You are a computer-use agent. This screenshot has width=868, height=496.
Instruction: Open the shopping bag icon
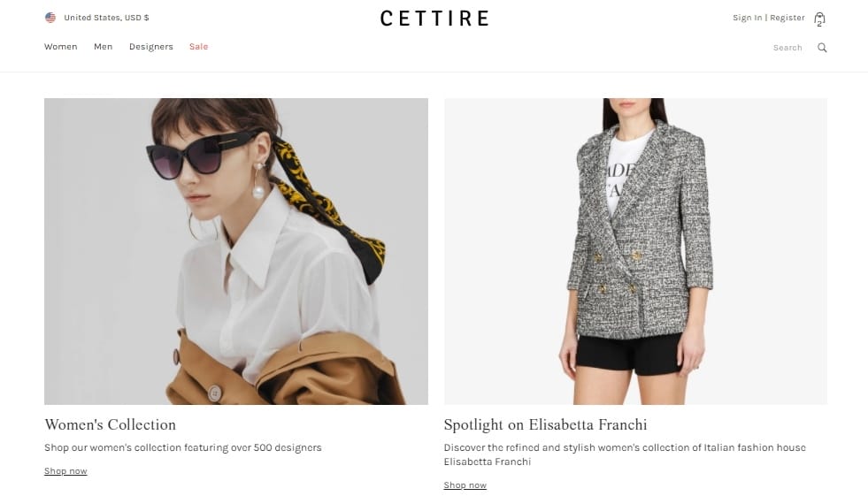819,19
